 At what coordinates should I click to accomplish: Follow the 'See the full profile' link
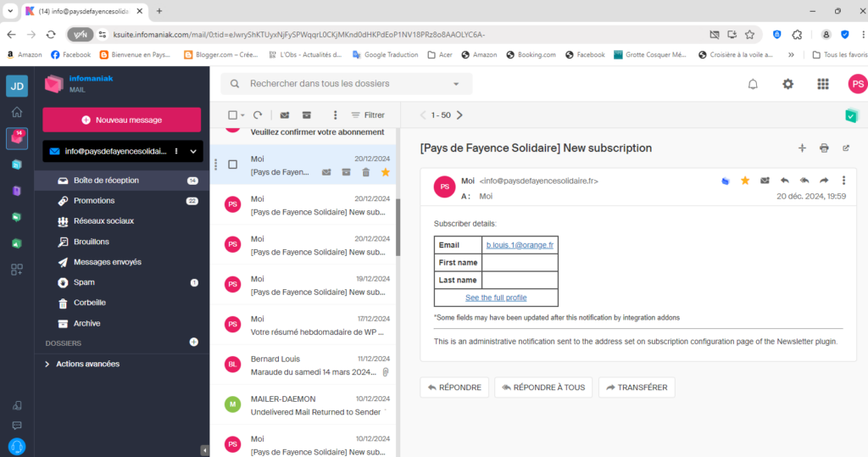tap(496, 298)
